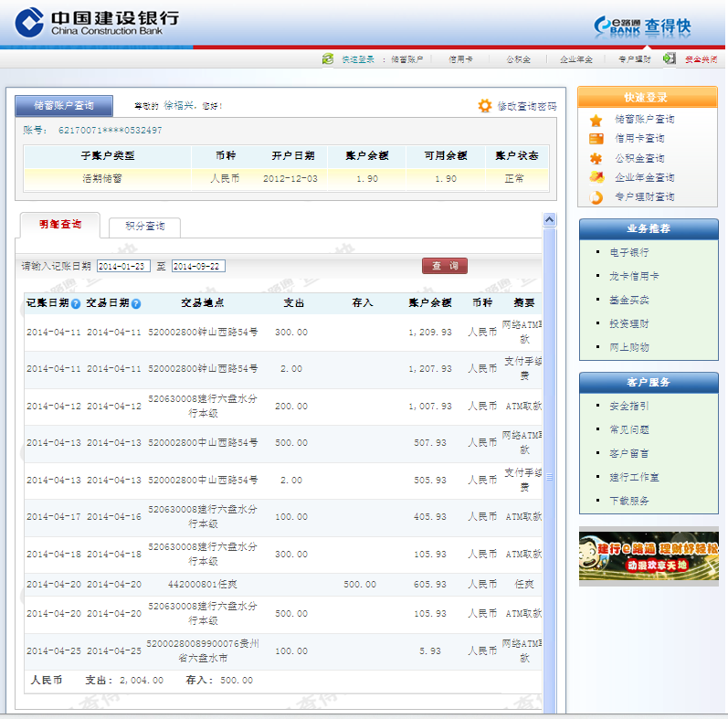This screenshot has height=719, width=728.
Task: Click the gear icon beside 修改查询密码
Action: [485, 106]
